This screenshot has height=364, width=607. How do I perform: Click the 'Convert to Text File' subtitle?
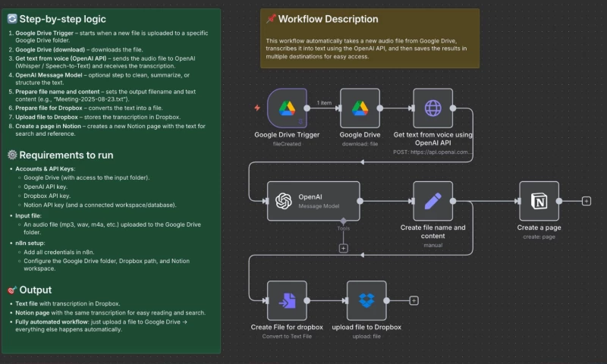[287, 336]
